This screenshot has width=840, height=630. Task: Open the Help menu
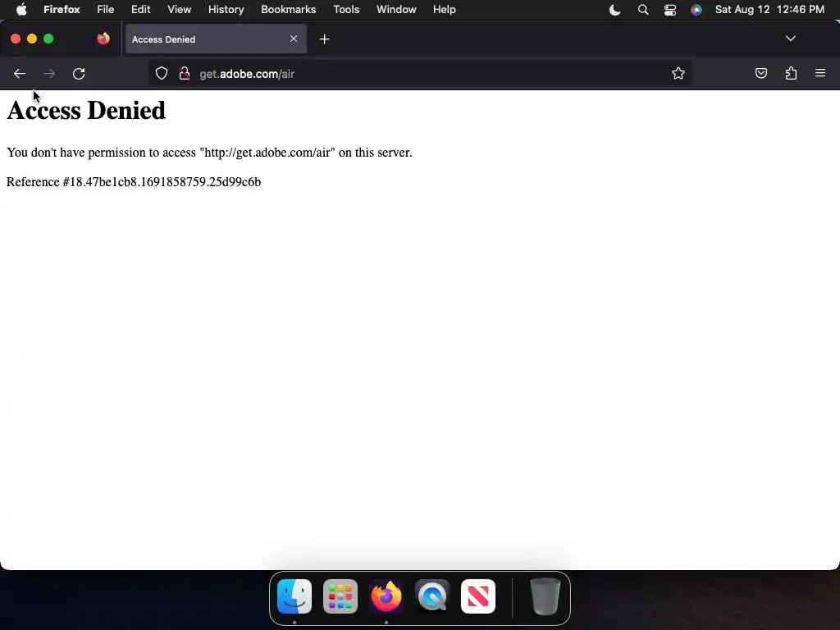pyautogui.click(x=444, y=9)
